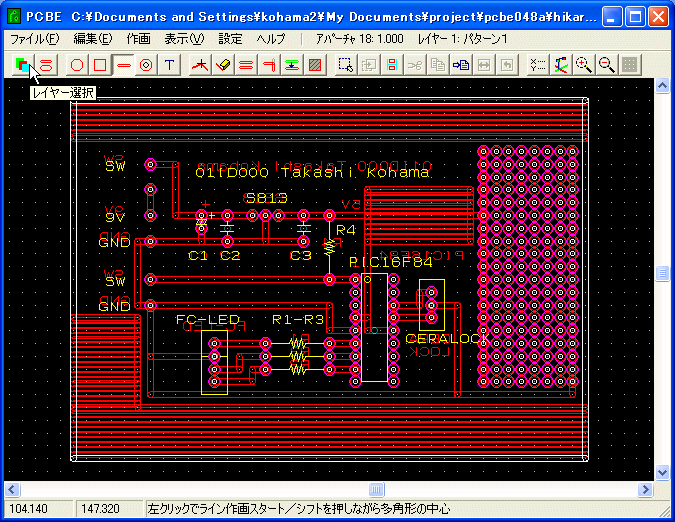Click the XY coordinate origin button
The height and width of the screenshot is (522, 675).
pyautogui.click(x=560, y=64)
